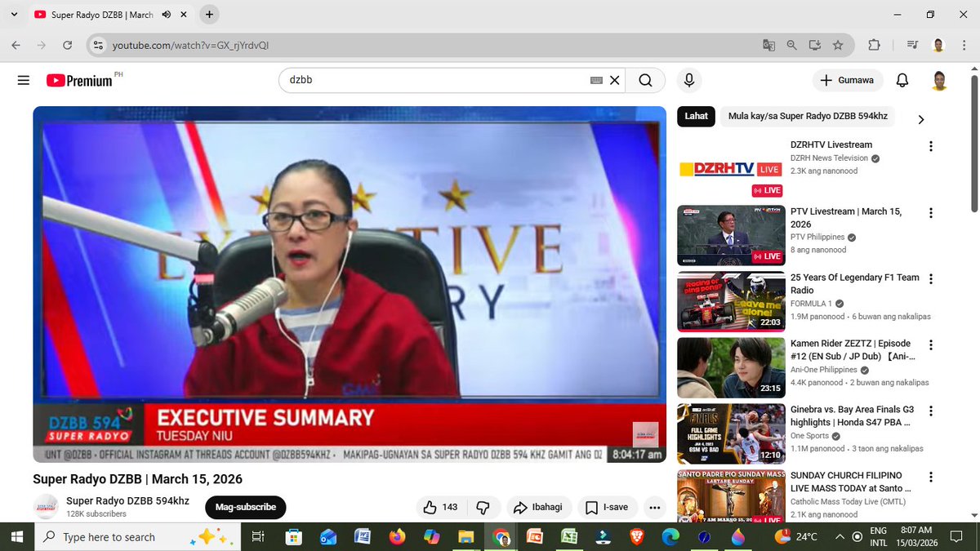Image resolution: width=980 pixels, height=551 pixels.
Task: Open browser extensions puzzle icon
Action: [874, 45]
